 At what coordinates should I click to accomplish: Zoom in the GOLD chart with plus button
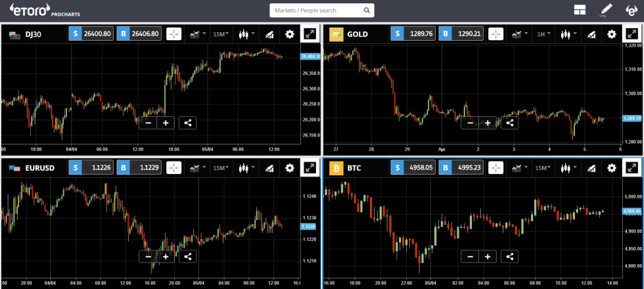pos(488,123)
